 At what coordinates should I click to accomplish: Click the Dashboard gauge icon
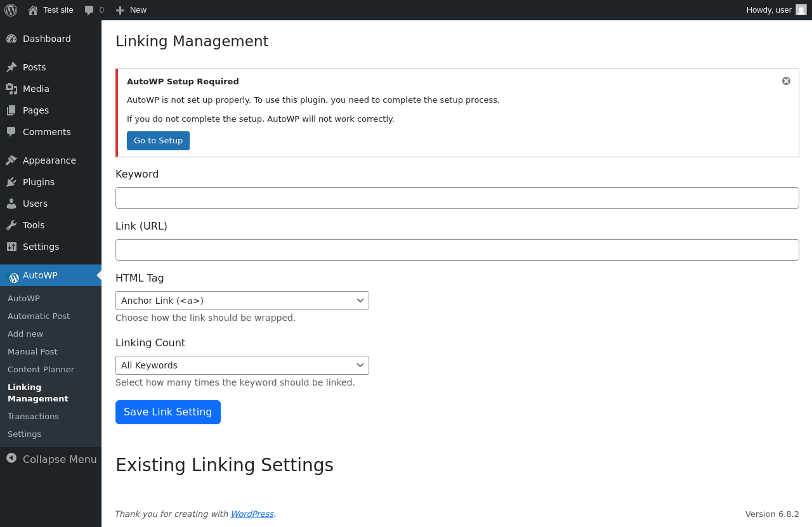(11, 39)
